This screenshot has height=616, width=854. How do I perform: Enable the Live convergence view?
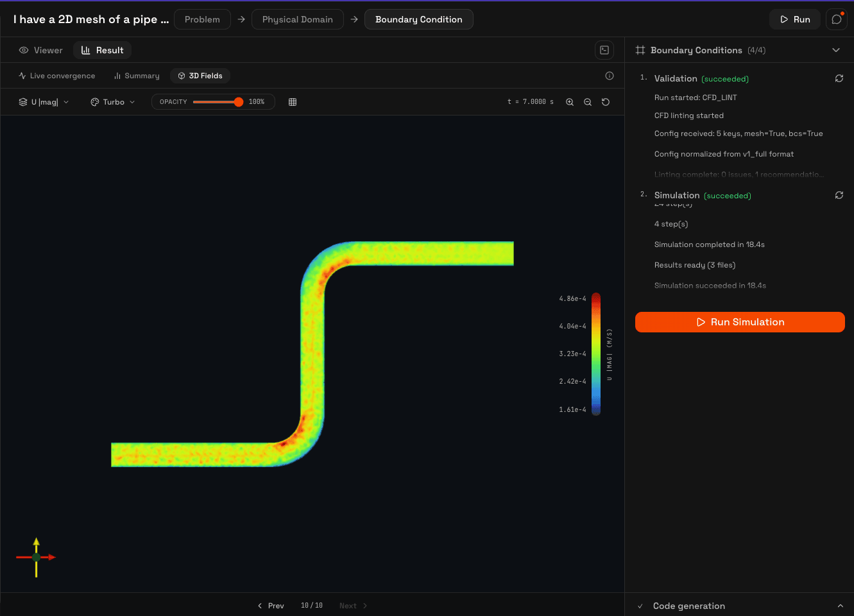56,75
